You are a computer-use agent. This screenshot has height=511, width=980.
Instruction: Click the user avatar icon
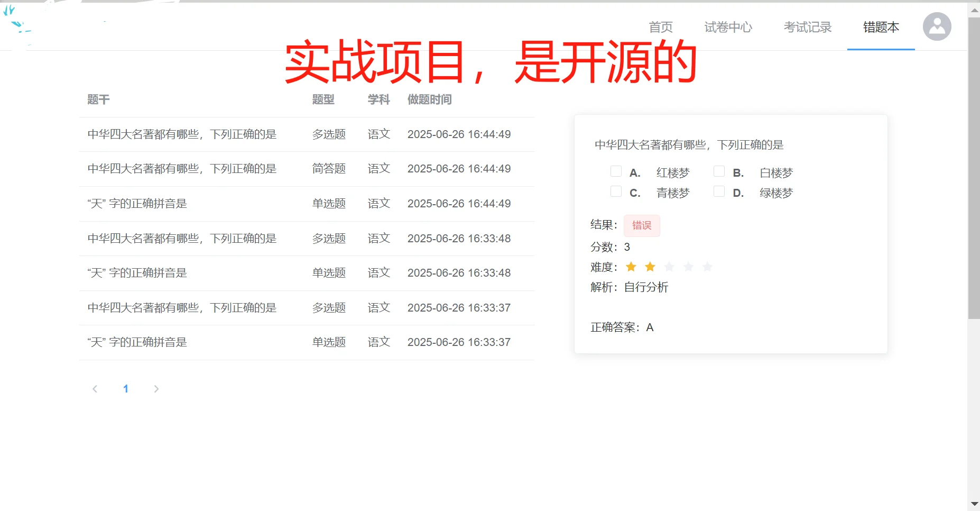pyautogui.click(x=936, y=26)
